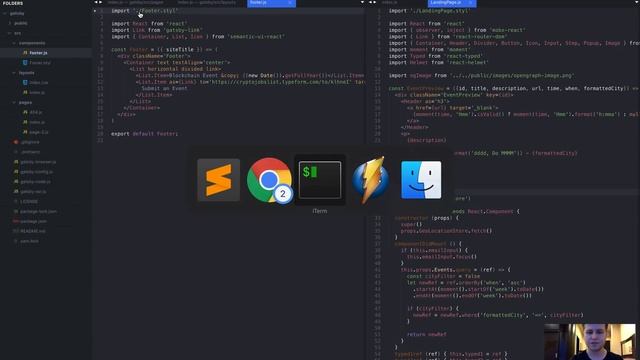This screenshot has width=640, height=360.
Task: Open gatsby-ssr.js in the sidebar
Action: coord(33,191)
